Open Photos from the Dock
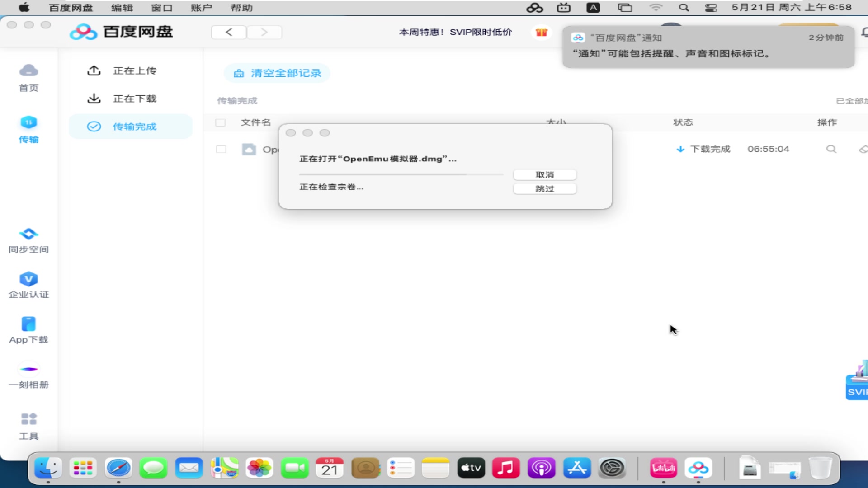This screenshot has height=488, width=868. (259, 468)
